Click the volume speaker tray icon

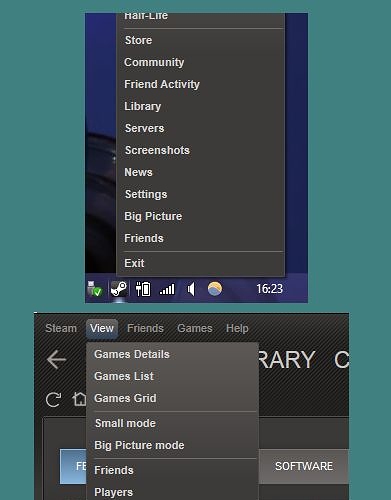pyautogui.click(x=191, y=289)
